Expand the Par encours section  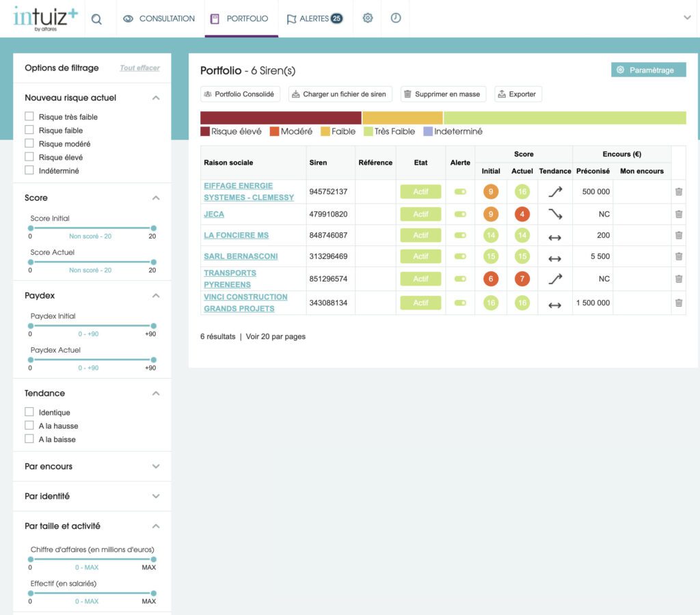(x=156, y=467)
